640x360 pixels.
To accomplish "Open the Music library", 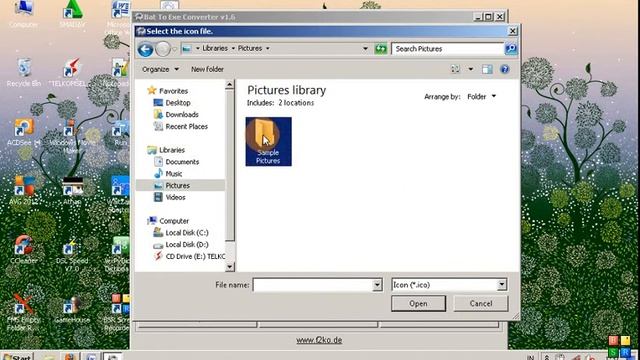I will point(173,174).
